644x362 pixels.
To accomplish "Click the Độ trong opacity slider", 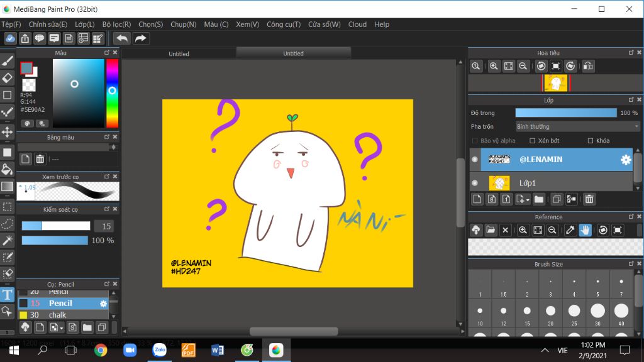I will point(565,113).
